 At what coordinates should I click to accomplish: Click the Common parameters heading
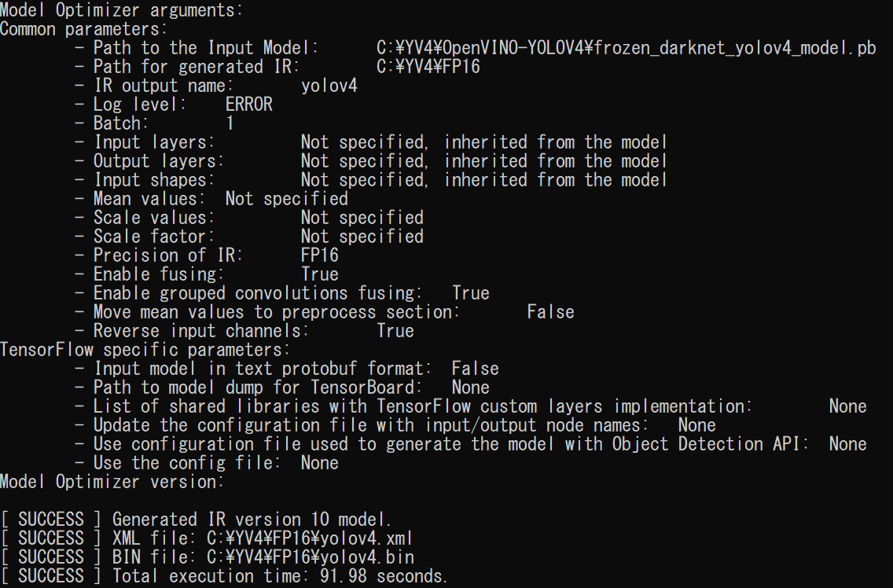coord(83,29)
